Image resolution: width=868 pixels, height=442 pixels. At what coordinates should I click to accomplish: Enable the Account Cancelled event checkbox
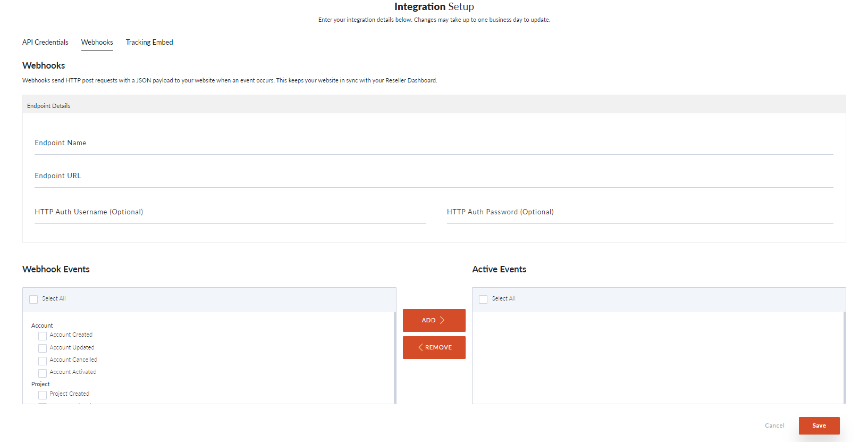click(x=43, y=361)
